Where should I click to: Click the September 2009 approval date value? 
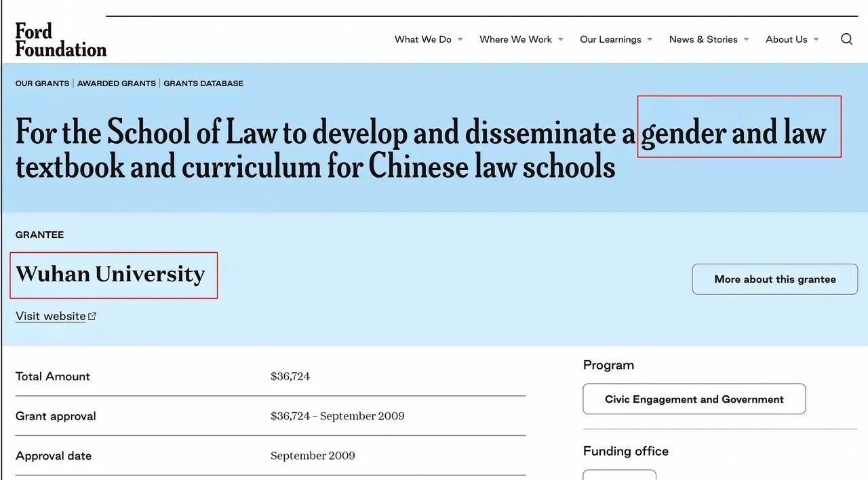coord(313,456)
